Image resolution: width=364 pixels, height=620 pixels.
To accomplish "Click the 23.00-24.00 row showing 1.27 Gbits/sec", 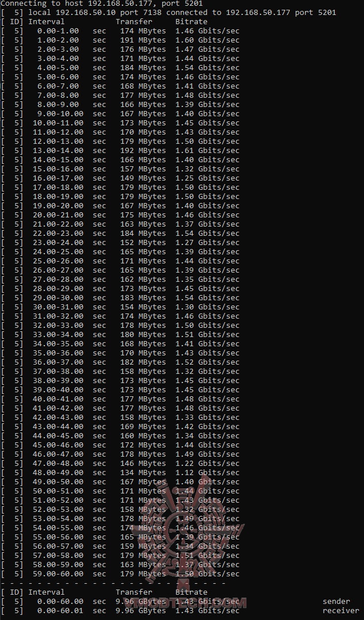I will tap(120, 242).
